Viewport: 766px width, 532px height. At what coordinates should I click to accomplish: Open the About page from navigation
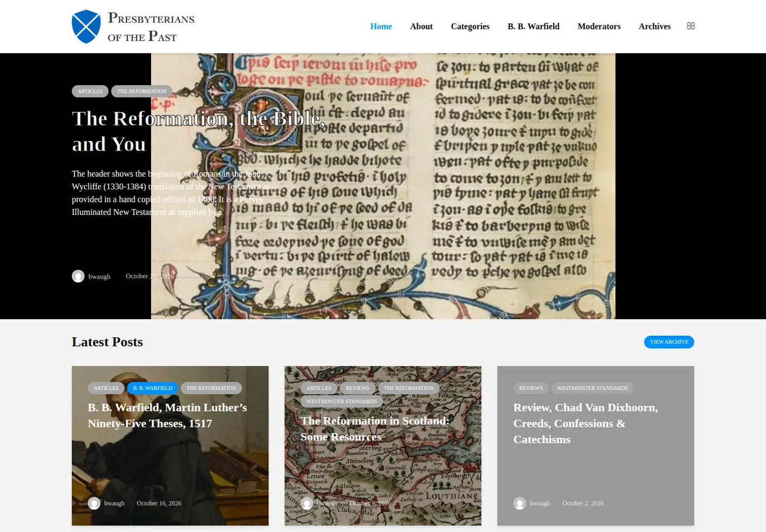[421, 26]
